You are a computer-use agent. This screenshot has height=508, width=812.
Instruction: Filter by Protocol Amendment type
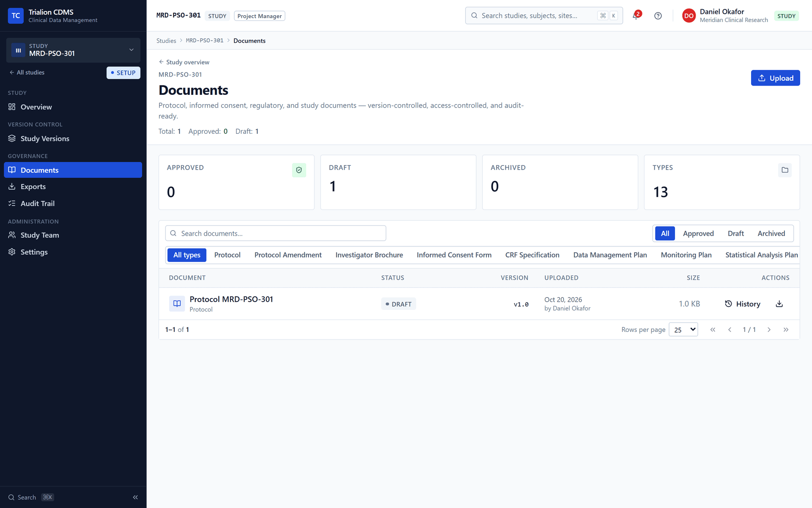288,255
